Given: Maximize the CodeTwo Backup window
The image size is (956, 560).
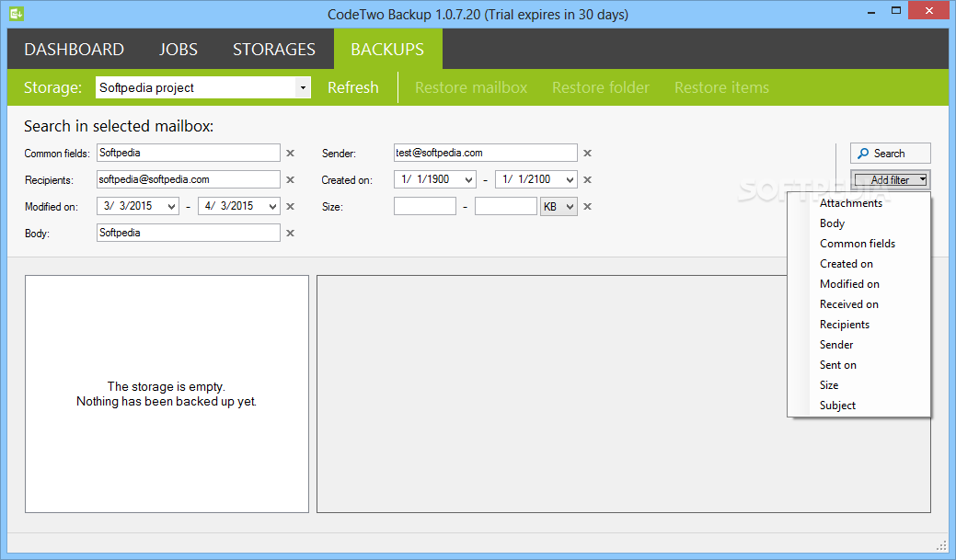Looking at the screenshot, I should point(895,11).
